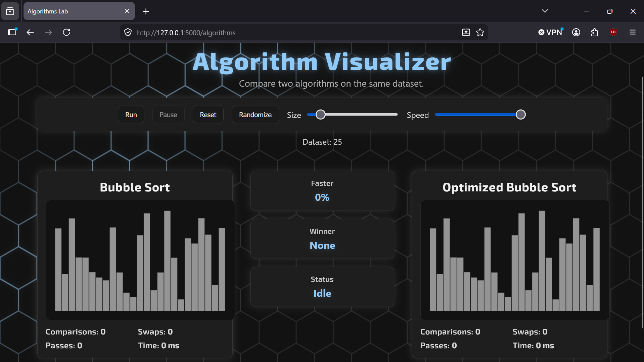This screenshot has width=644, height=362.
Task: Click the Bubble Sort bar chart
Action: click(140, 260)
